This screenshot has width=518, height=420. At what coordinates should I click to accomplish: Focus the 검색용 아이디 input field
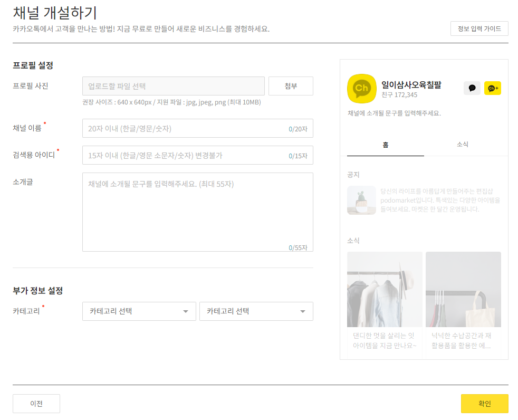[197, 155]
